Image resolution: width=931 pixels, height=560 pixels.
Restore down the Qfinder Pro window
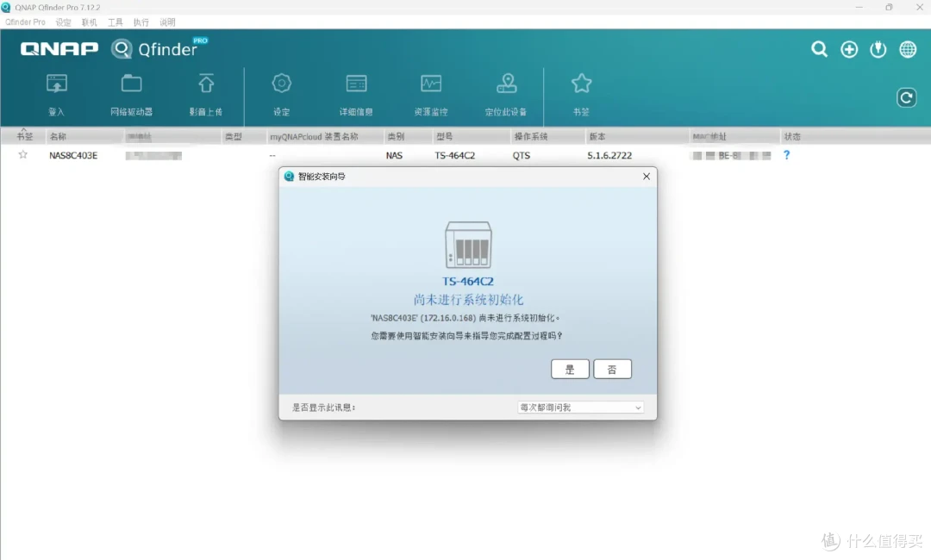point(889,7)
